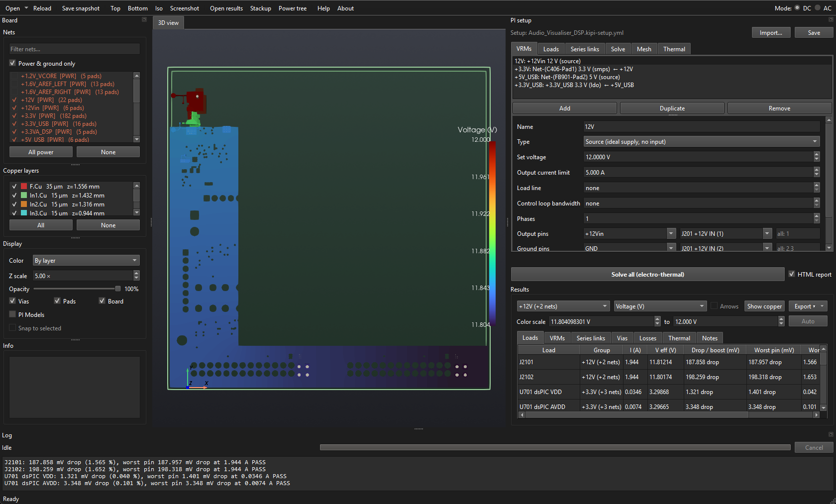This screenshot has width=836, height=504.
Task: Click the Import... setup button
Action: [x=771, y=33]
